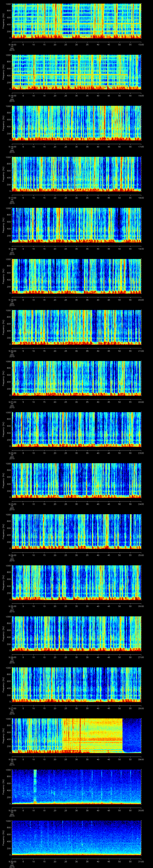Click the 28:00 end time label
The height and width of the screenshot is (868, 153).
(x=141, y=708)
